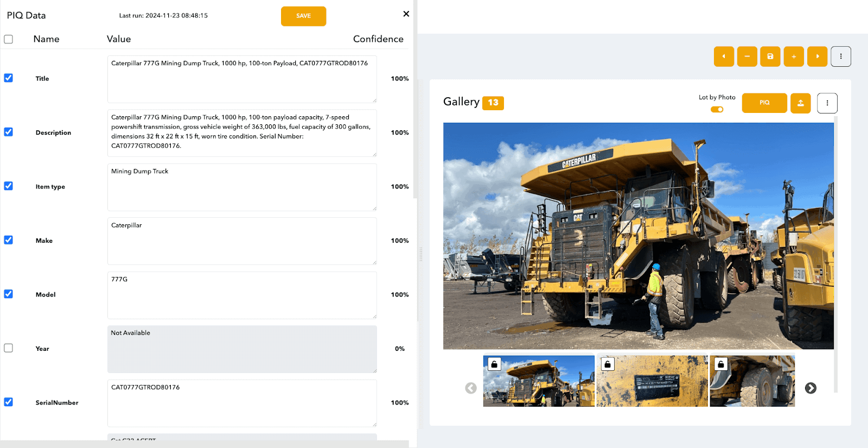The image size is (868, 448).
Task: Click lock icon on first thumbnail
Action: [x=494, y=364]
